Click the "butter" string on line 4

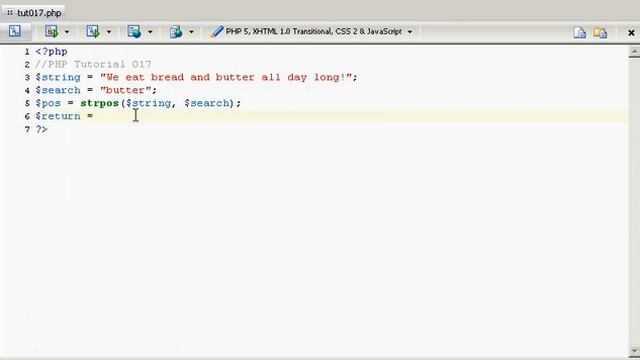[x=126, y=90]
